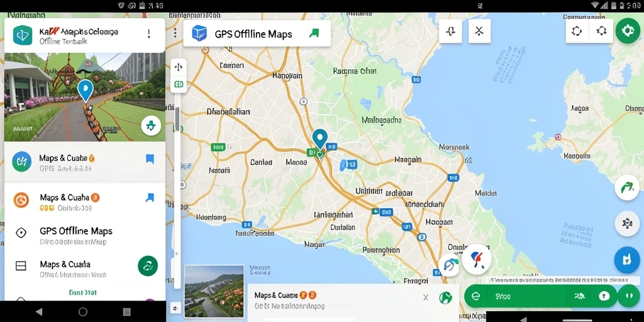Open the three-dot menu beside GPS Offline Maps bar

pos(175,33)
